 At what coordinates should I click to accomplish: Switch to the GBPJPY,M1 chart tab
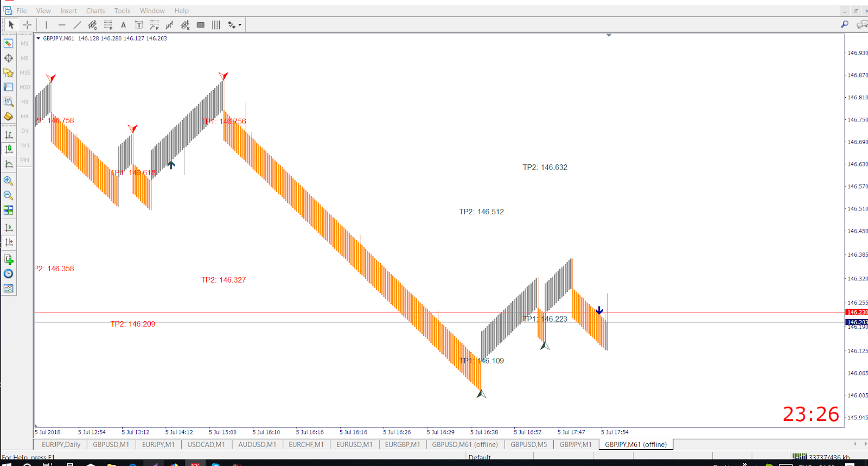[576, 444]
